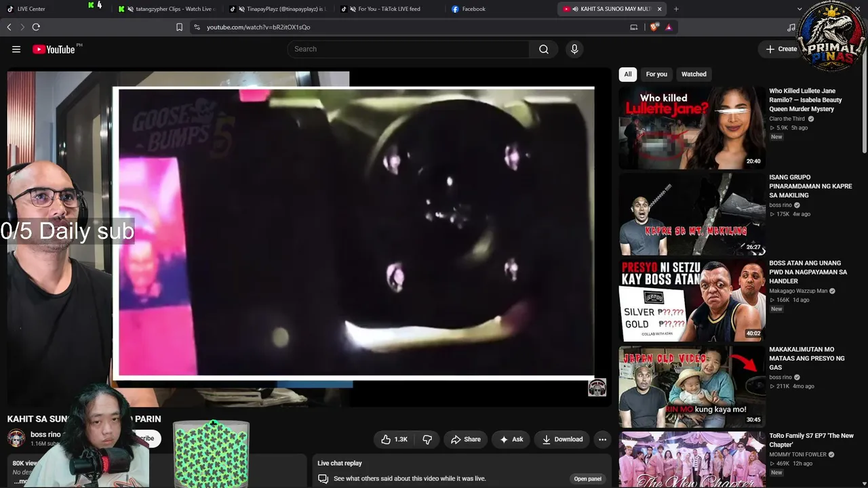Open site information icon in address bar
Screen dimensions: 868x488
coord(197,27)
